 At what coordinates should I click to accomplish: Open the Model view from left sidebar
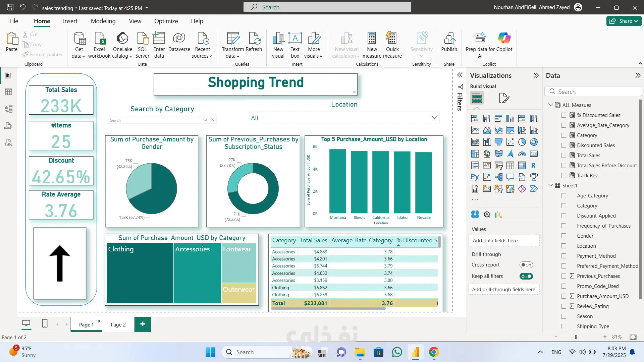pos(8,109)
